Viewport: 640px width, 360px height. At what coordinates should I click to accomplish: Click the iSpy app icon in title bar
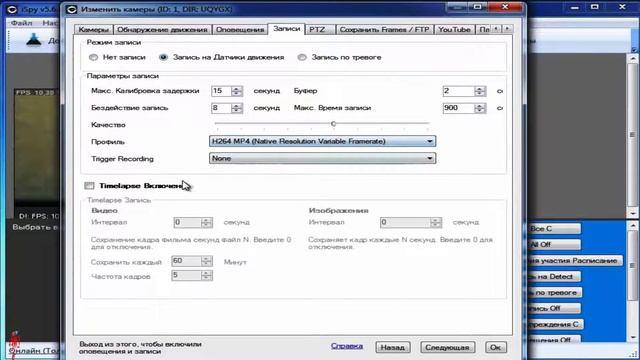pos(12,9)
